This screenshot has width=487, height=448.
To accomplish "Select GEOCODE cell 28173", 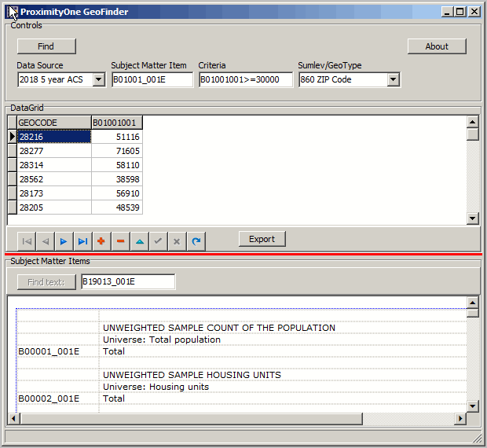I will pos(54,193).
